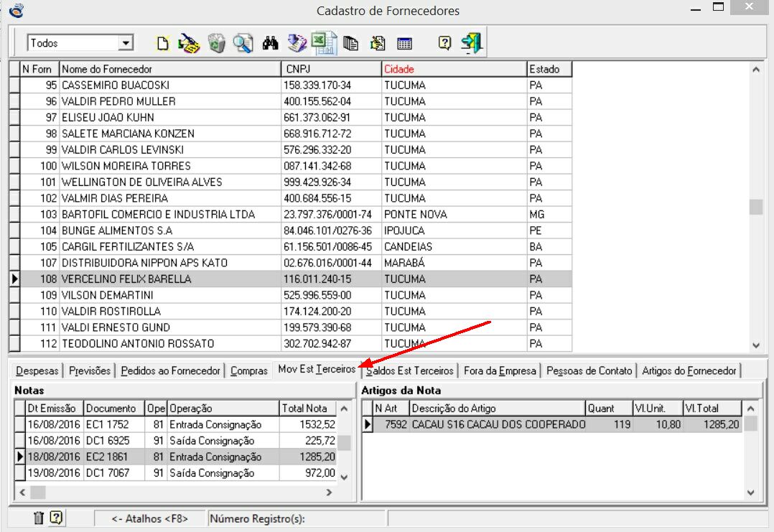Switch to the Compras tab
774x532 pixels.
point(248,370)
